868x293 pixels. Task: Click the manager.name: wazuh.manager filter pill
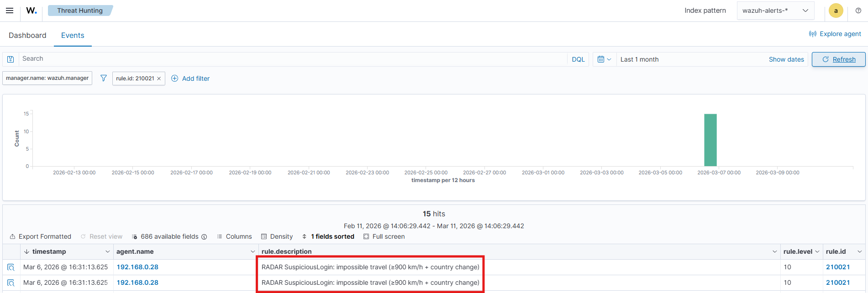click(x=47, y=78)
